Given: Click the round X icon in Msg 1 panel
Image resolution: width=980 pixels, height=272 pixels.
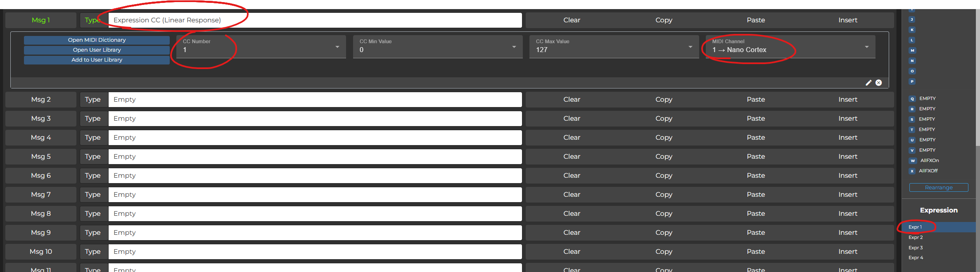Looking at the screenshot, I should point(879,83).
